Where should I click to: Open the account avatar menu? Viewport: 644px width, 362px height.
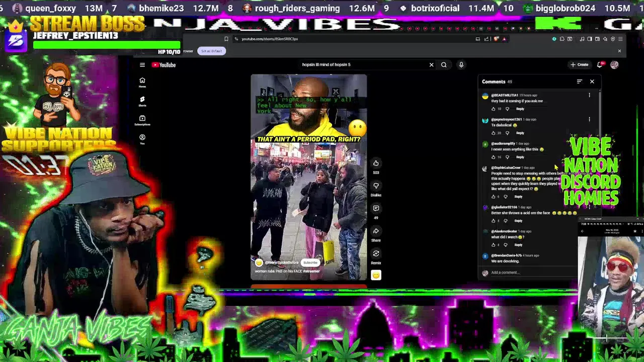coord(614,64)
